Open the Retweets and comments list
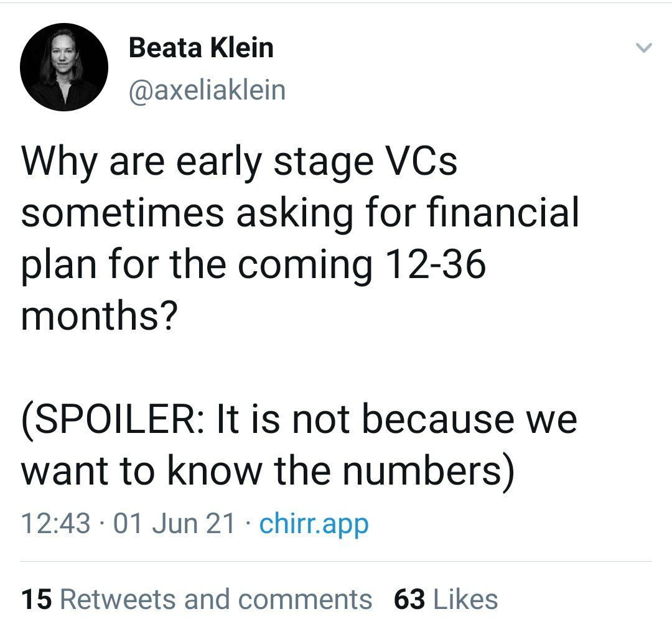672x632 pixels. 215,598
